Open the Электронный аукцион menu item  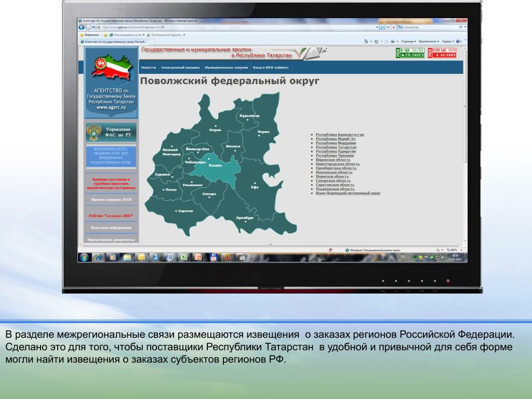pos(180,68)
